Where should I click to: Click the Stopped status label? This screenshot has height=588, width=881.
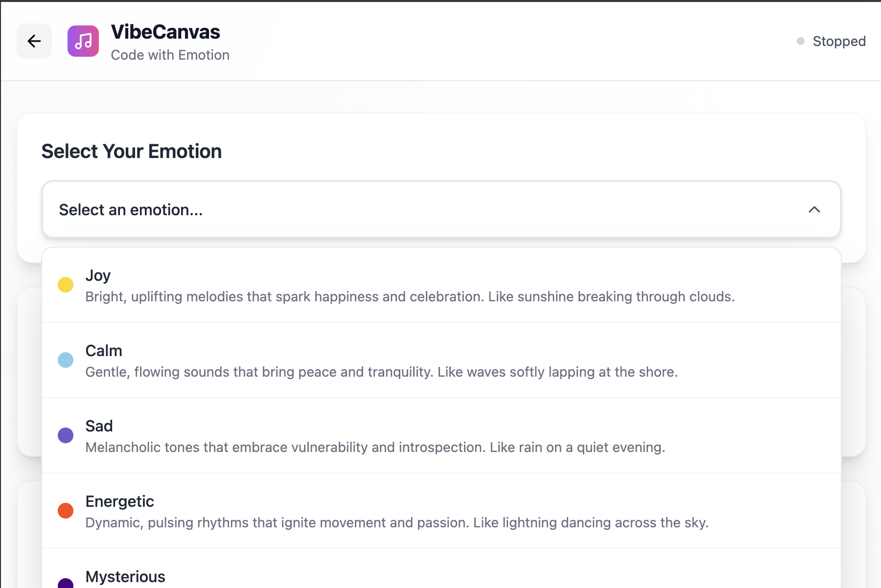tap(839, 41)
